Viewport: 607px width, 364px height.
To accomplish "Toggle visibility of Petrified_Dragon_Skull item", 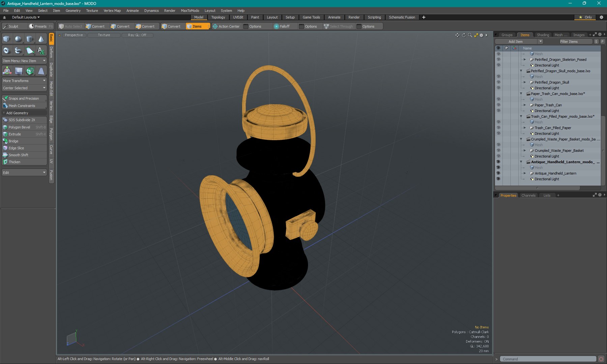I will 498,82.
